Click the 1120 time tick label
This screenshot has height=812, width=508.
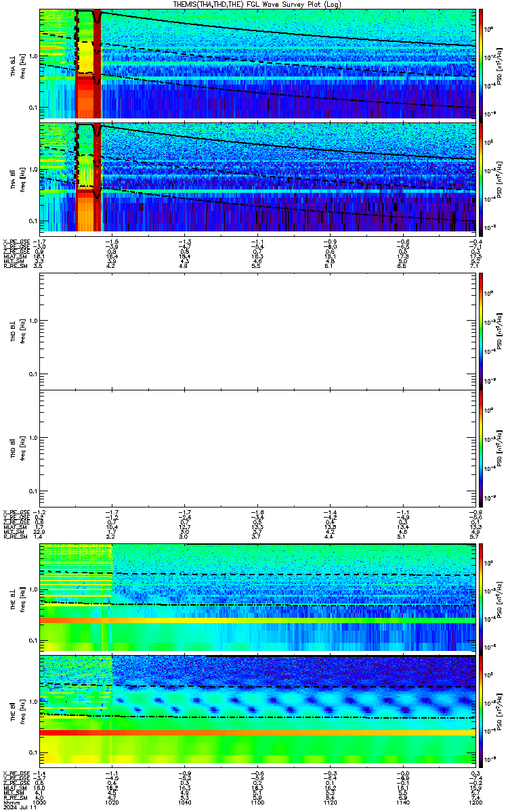[329, 802]
